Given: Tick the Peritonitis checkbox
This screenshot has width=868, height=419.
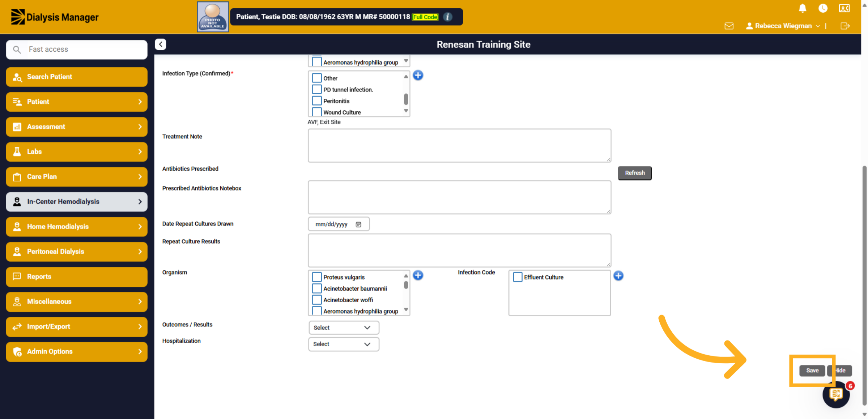Looking at the screenshot, I should (x=316, y=101).
